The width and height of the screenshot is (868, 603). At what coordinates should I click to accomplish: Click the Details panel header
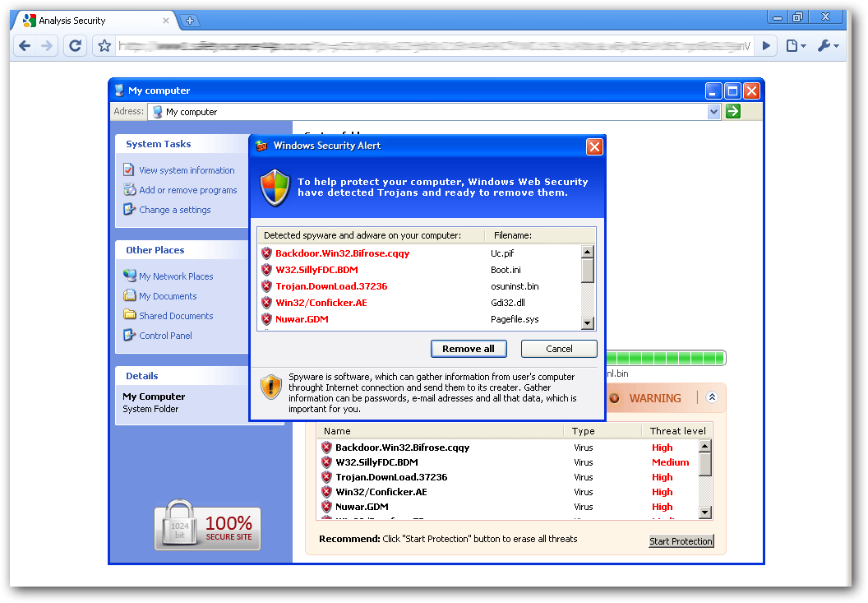182,376
